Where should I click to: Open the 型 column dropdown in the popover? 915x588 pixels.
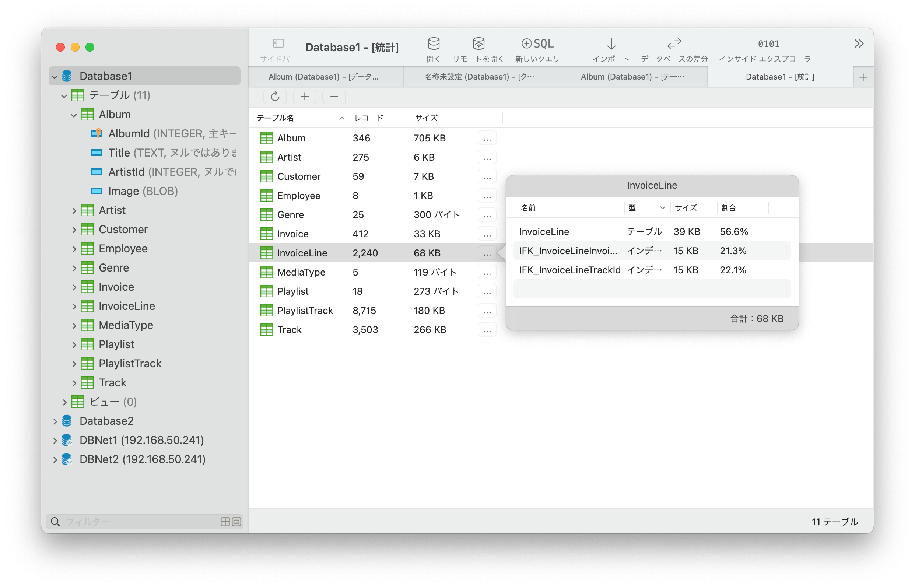[x=662, y=208]
